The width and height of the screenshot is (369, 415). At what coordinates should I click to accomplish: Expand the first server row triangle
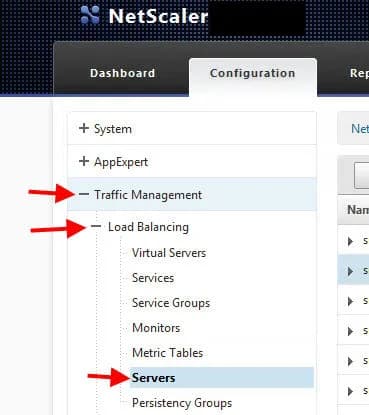[350, 241]
